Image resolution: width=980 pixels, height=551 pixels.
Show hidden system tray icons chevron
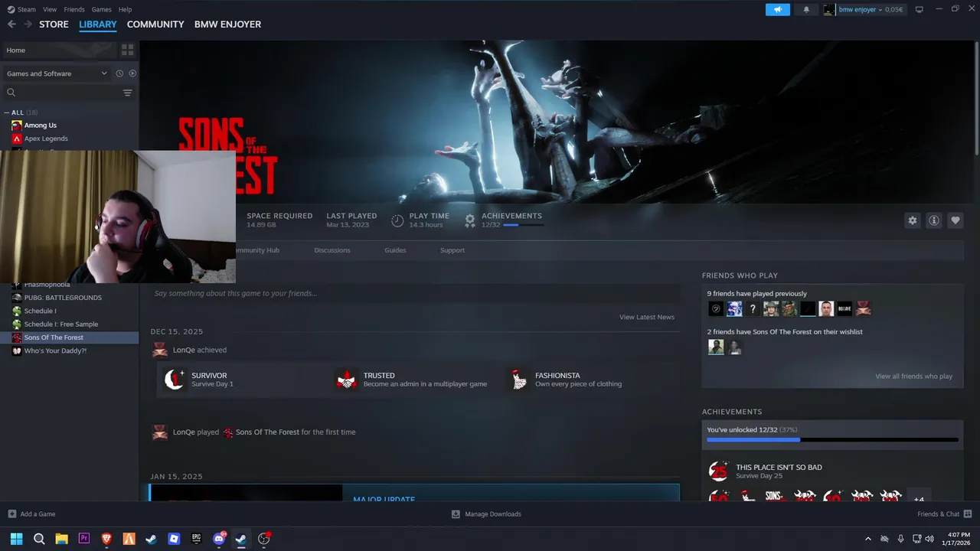pos(867,539)
